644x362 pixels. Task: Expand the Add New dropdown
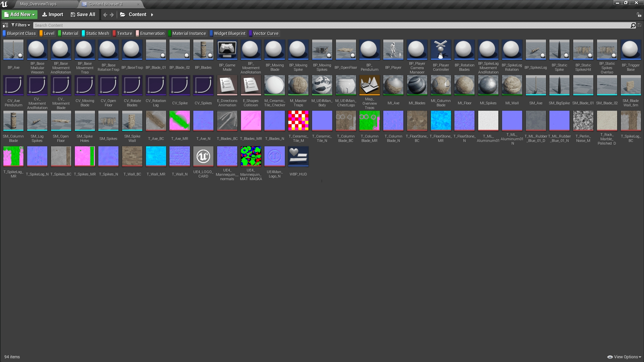[x=19, y=15]
